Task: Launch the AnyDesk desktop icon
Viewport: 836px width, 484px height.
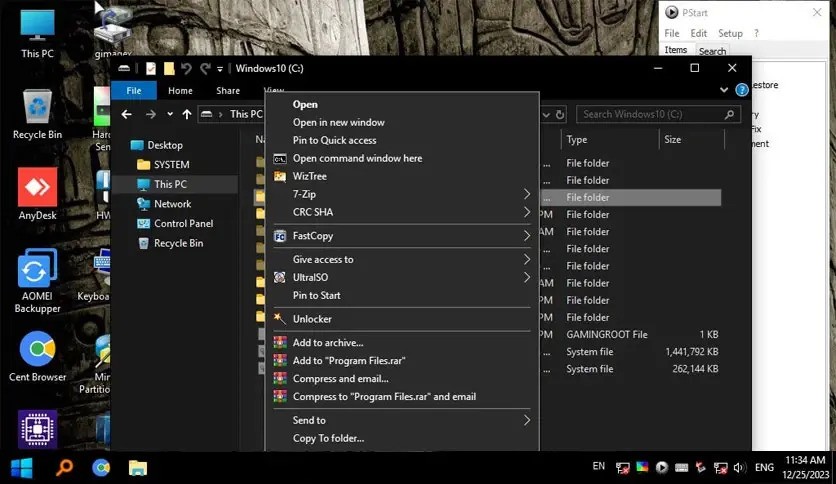Action: coord(37,194)
